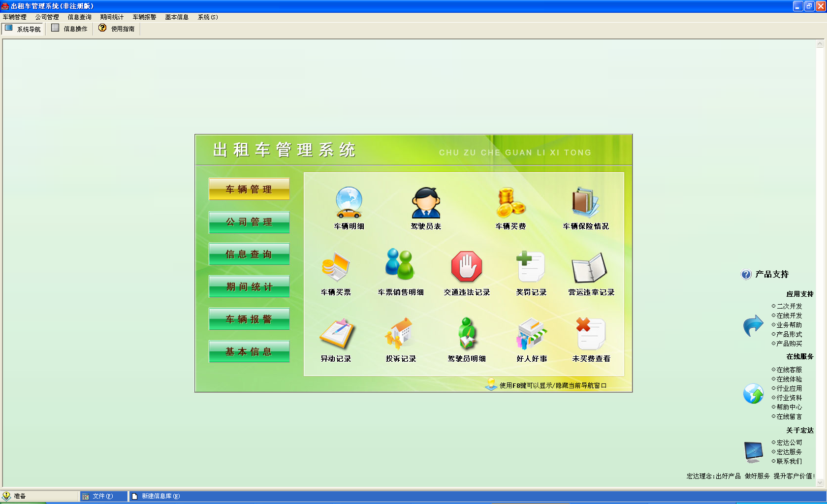Follow the 行业应用 link
The image size is (827, 504).
(x=789, y=388)
